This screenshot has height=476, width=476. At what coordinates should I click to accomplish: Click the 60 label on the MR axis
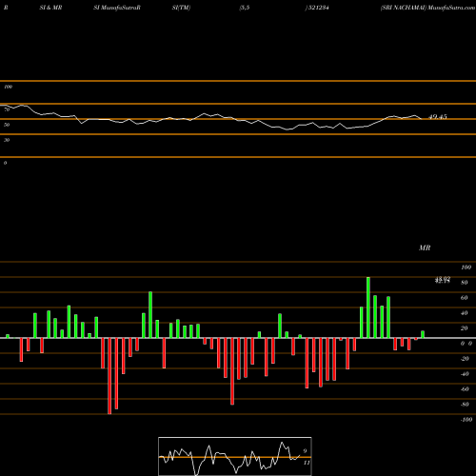click(x=465, y=298)
